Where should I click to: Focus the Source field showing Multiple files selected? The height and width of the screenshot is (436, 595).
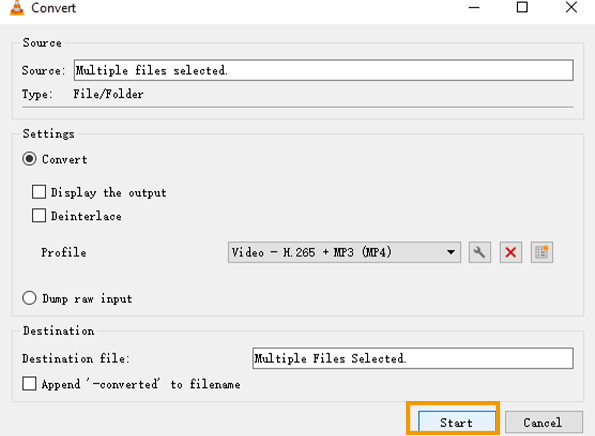[x=323, y=70]
